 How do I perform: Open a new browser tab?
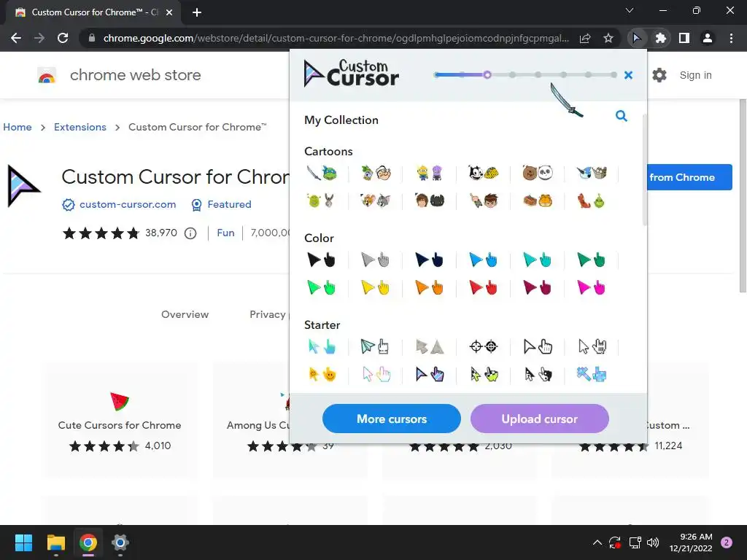(197, 12)
